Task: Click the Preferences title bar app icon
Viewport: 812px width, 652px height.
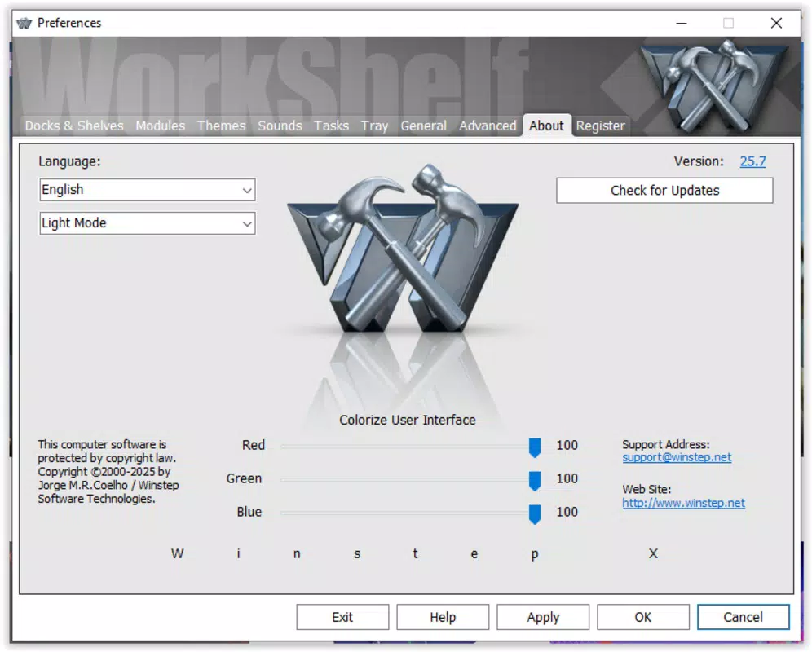Action: coord(24,24)
